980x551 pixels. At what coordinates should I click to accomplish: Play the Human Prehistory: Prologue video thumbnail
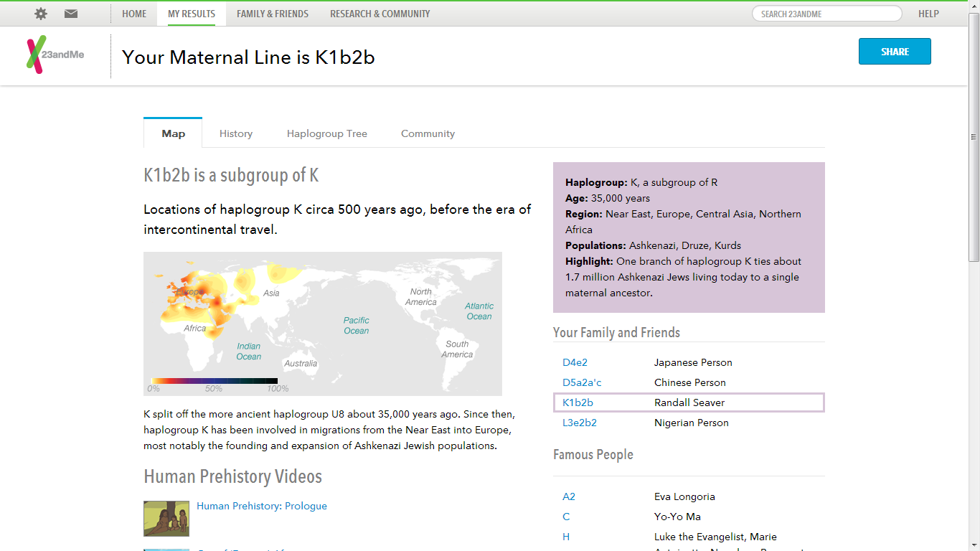pyautogui.click(x=166, y=518)
